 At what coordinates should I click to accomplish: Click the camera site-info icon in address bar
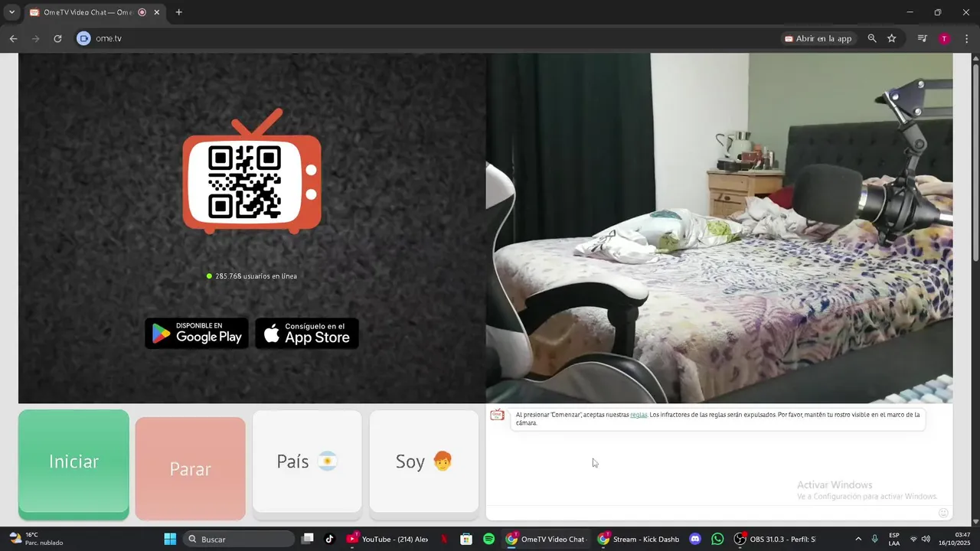point(83,38)
